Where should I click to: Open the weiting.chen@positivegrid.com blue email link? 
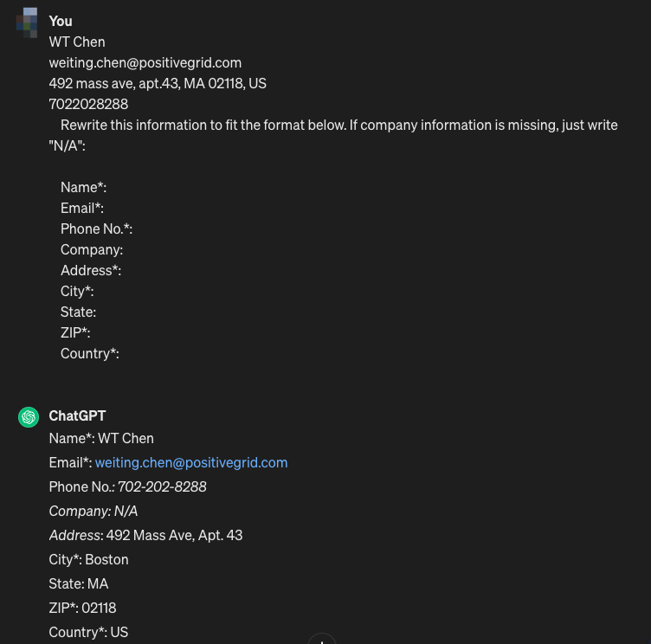pos(191,462)
